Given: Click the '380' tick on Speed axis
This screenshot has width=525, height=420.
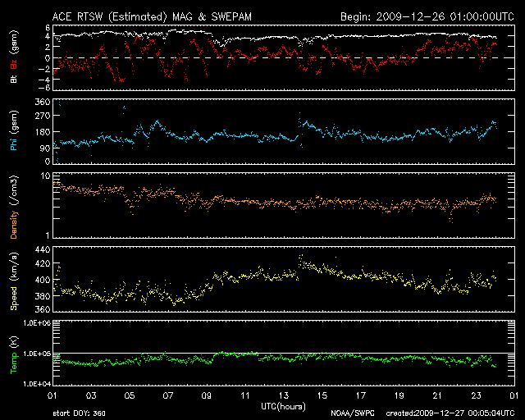Looking at the screenshot, I should (43, 296).
